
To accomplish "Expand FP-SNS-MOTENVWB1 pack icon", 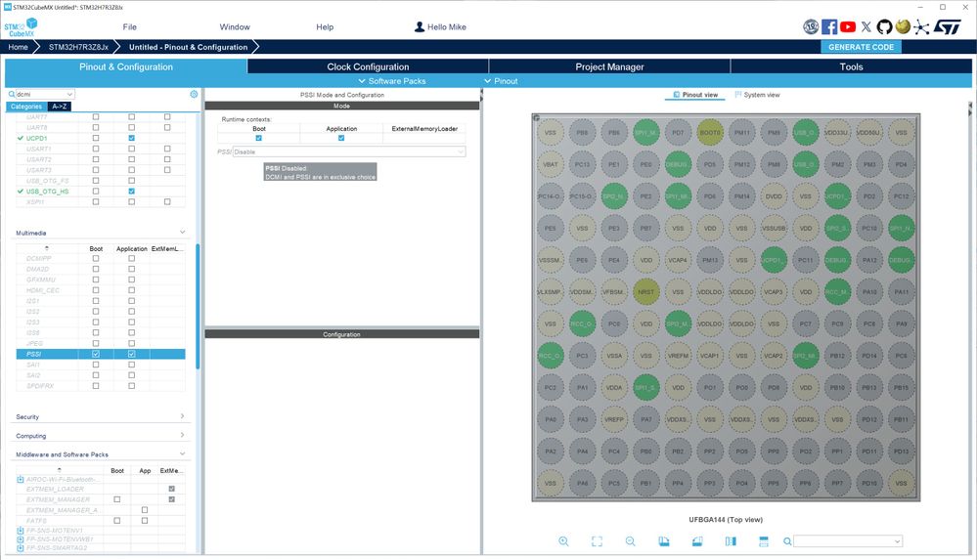I will pyautogui.click(x=20, y=539).
